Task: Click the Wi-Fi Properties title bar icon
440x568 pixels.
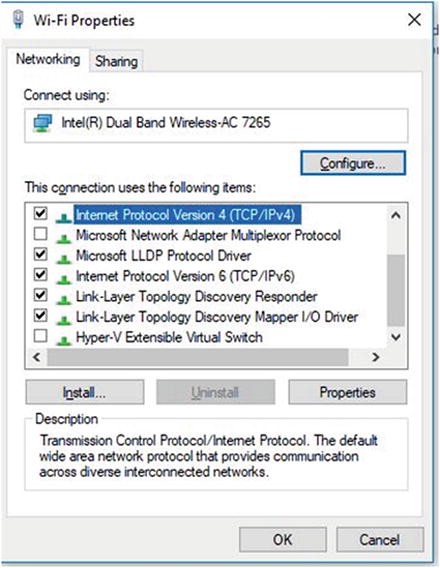Action: click(18, 19)
